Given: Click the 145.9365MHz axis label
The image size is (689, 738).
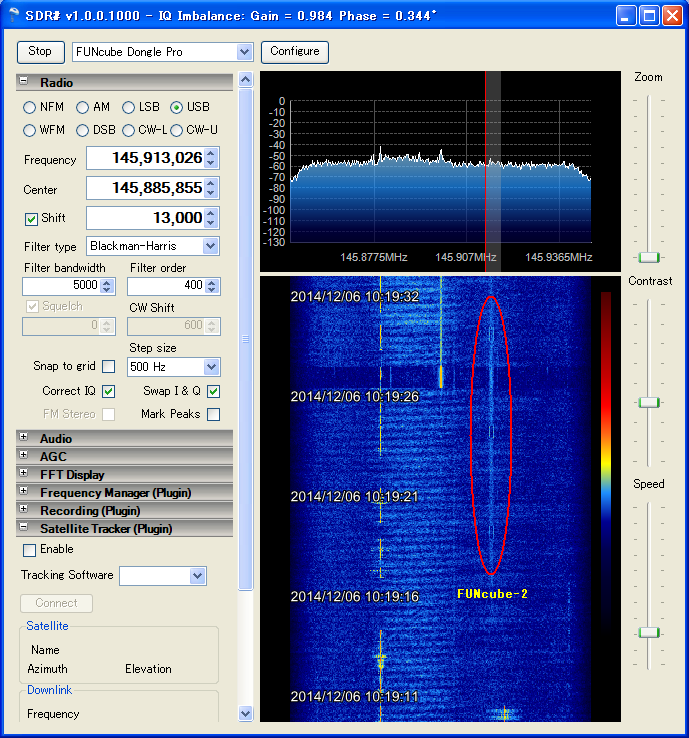Looking at the screenshot, I should tap(559, 257).
